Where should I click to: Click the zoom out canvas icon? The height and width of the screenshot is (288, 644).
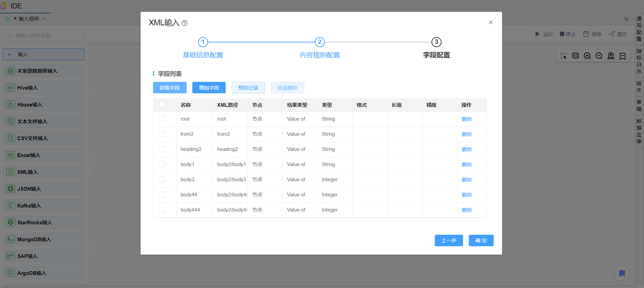tap(599, 56)
